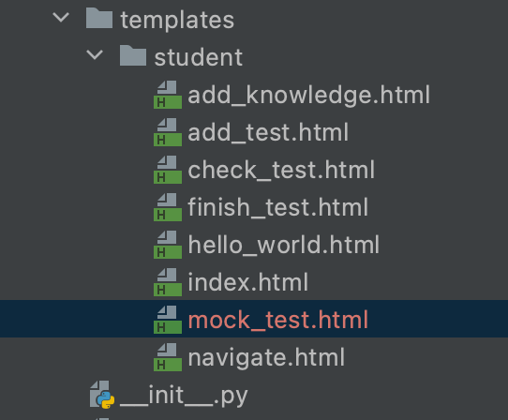Click the finish_test.html HTML icon
This screenshot has width=508, height=420.
click(x=168, y=207)
